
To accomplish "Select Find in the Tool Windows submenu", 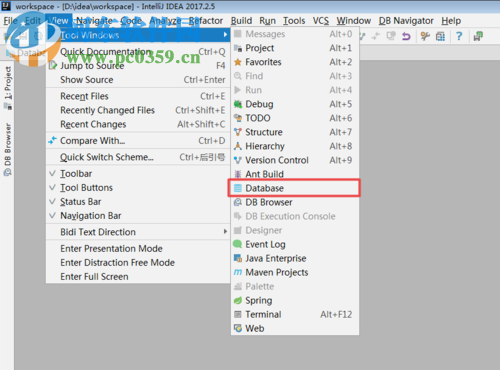I will click(295, 76).
